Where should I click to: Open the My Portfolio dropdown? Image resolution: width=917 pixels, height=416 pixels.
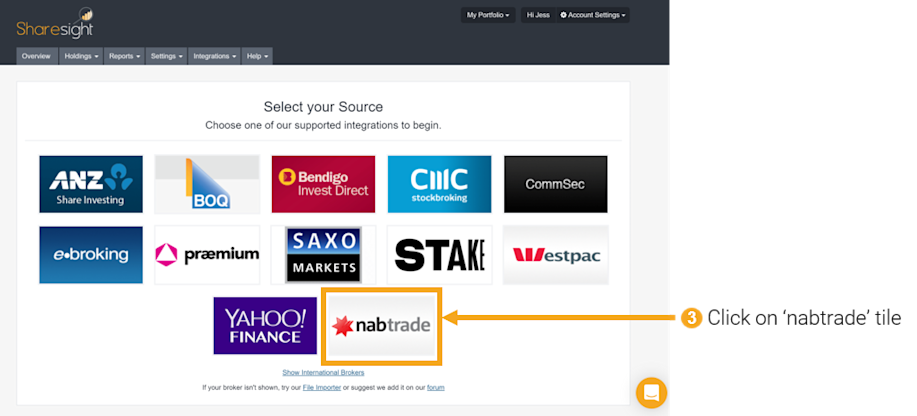[488, 15]
